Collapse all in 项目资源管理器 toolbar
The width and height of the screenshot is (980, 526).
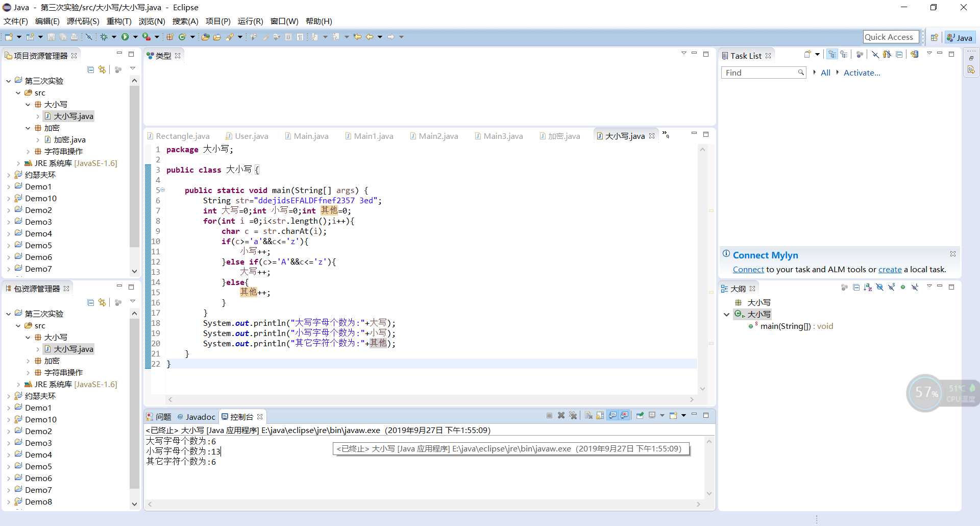click(90, 69)
